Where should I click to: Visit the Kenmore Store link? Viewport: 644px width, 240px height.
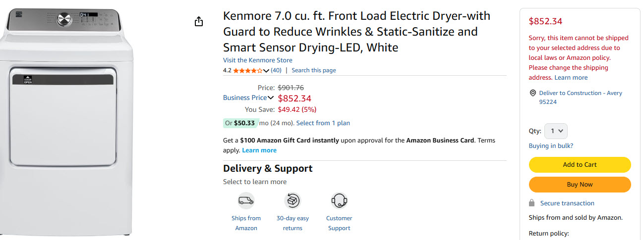point(258,60)
